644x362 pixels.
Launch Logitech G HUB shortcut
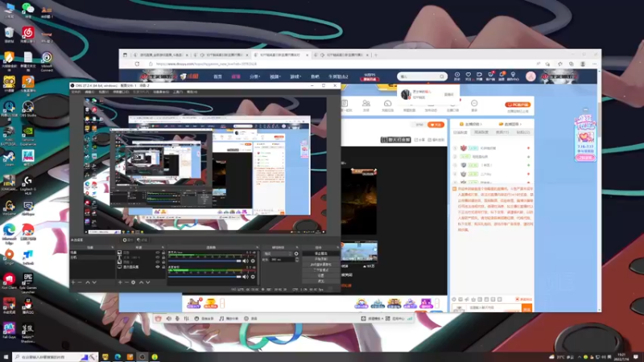(27, 184)
